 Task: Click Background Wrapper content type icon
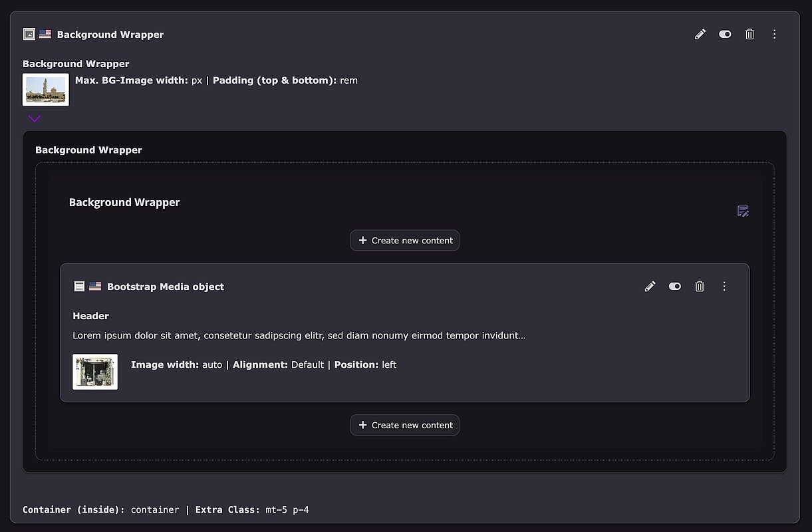point(29,34)
